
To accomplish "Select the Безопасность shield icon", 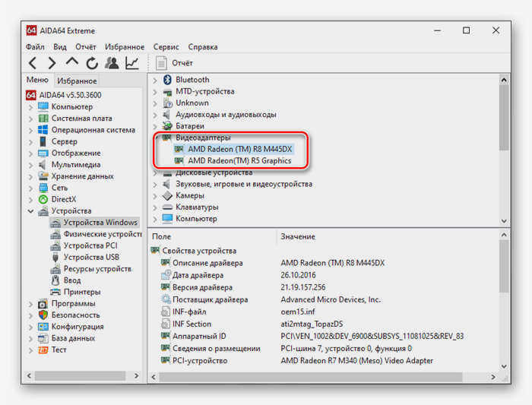I will pyautogui.click(x=43, y=315).
